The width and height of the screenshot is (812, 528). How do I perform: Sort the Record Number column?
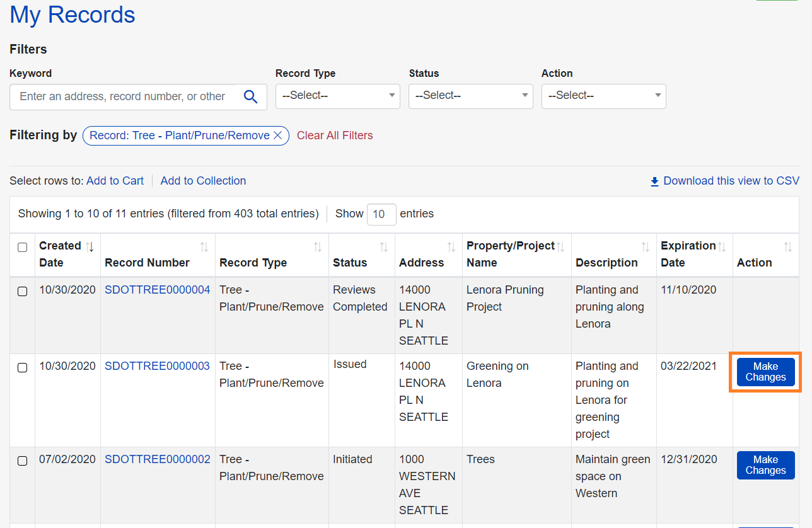click(x=204, y=247)
